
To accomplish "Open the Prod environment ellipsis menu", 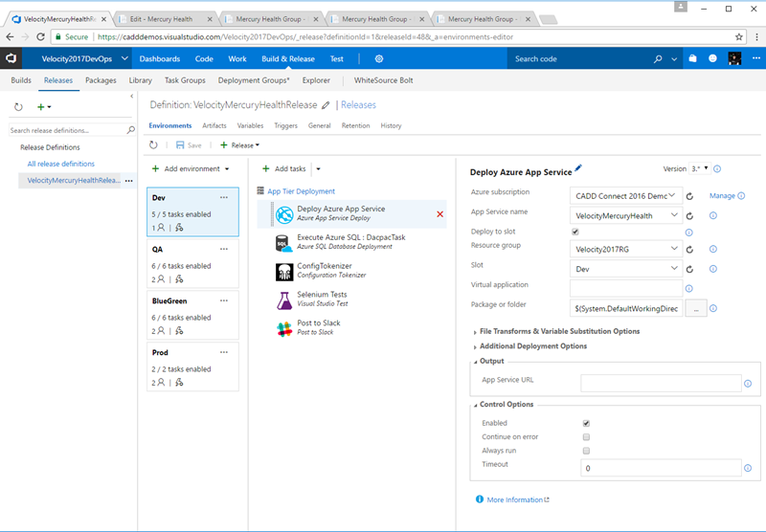I will click(224, 352).
